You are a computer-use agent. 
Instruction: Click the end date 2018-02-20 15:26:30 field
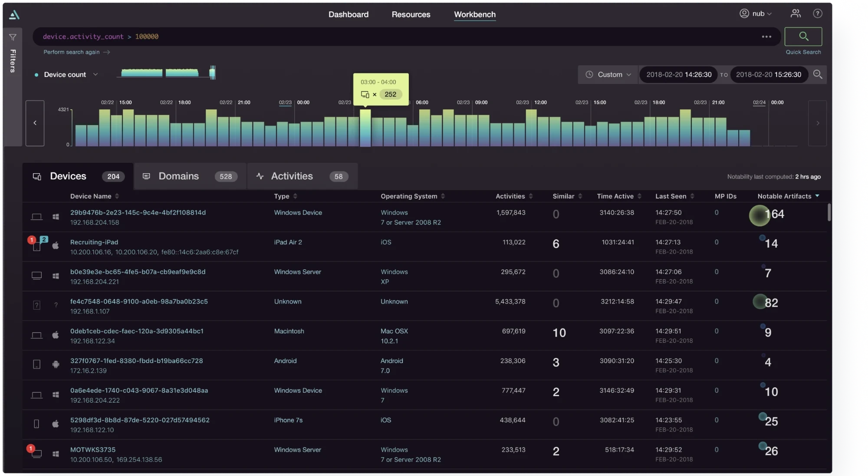pos(769,74)
